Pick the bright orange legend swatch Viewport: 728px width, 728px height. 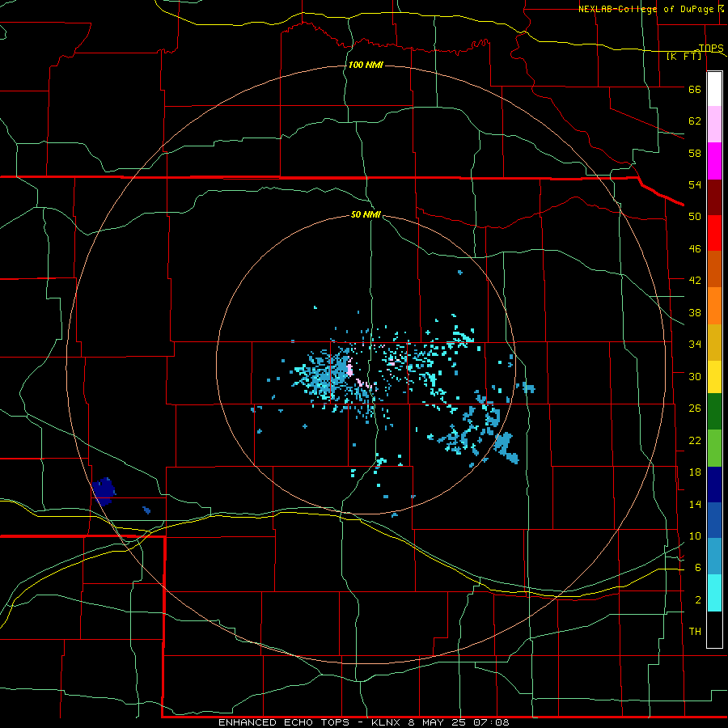(714, 306)
